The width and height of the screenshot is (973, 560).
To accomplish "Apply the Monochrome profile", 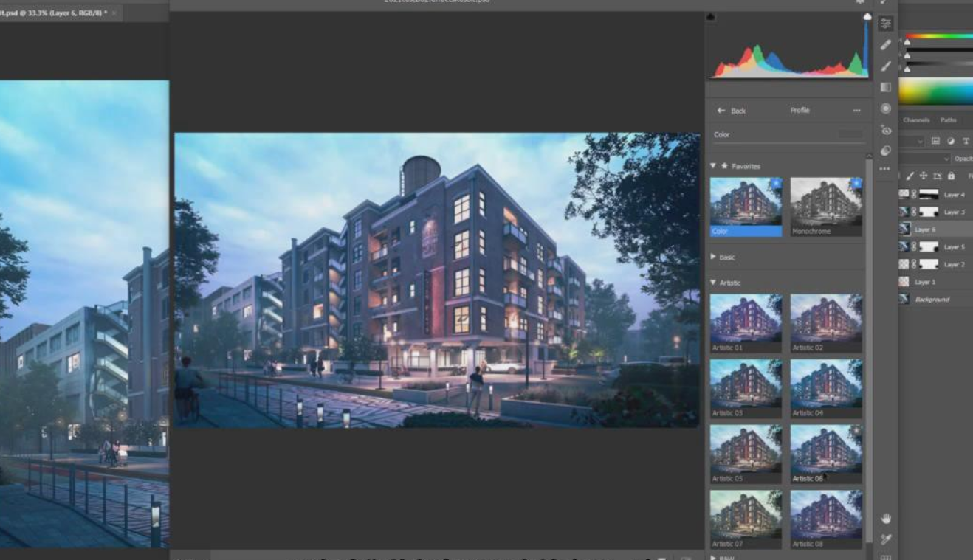I will point(826,207).
